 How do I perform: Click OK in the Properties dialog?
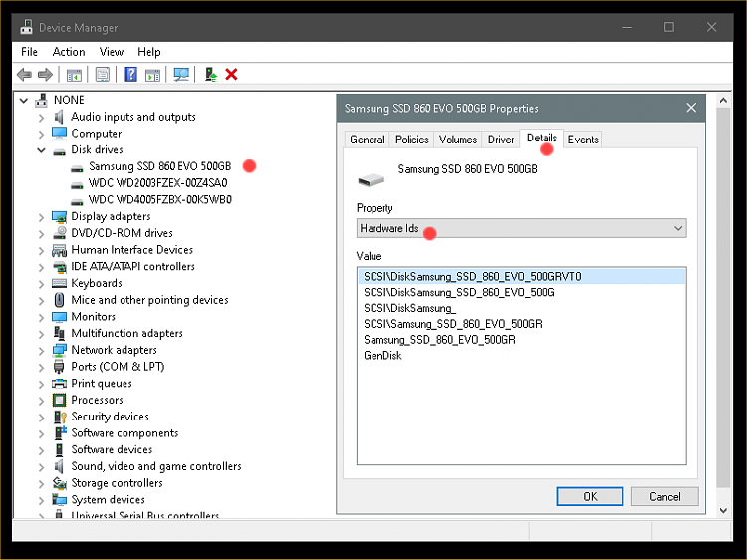[x=590, y=496]
